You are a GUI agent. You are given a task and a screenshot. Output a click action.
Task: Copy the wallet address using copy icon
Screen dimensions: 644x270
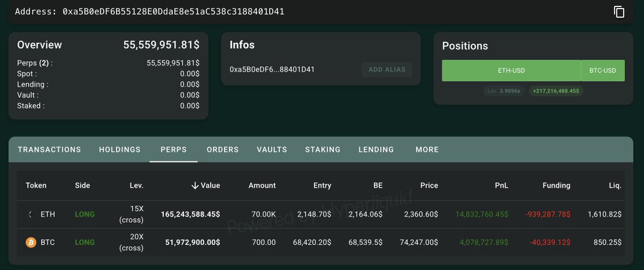tap(619, 12)
